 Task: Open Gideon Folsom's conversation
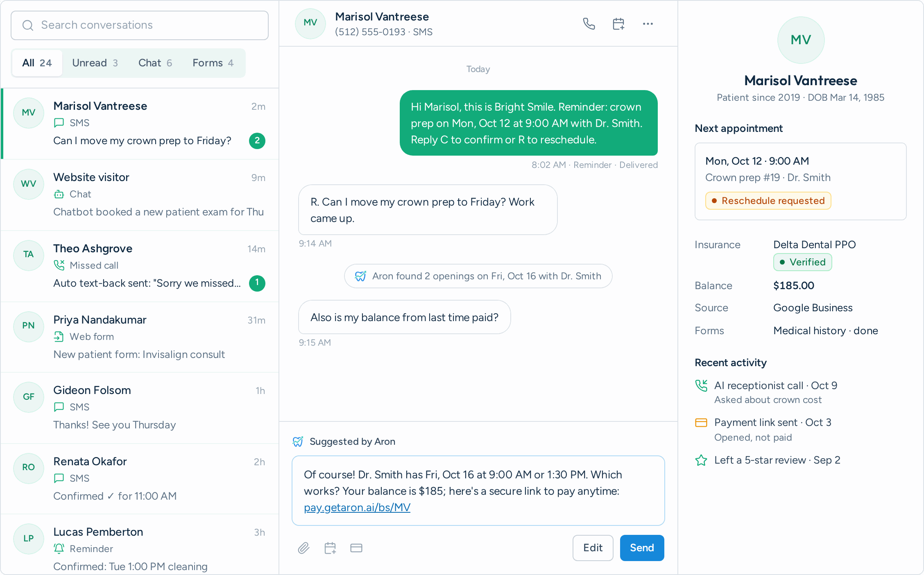(x=140, y=408)
